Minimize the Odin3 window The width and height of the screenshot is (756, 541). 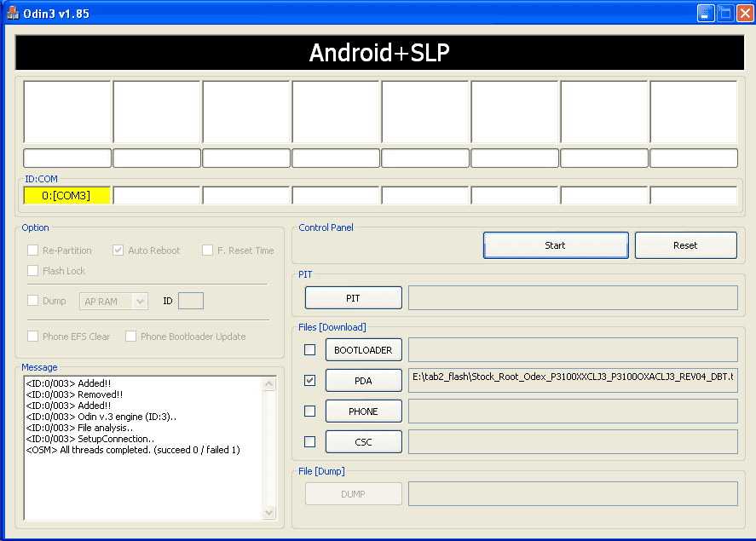pos(706,14)
